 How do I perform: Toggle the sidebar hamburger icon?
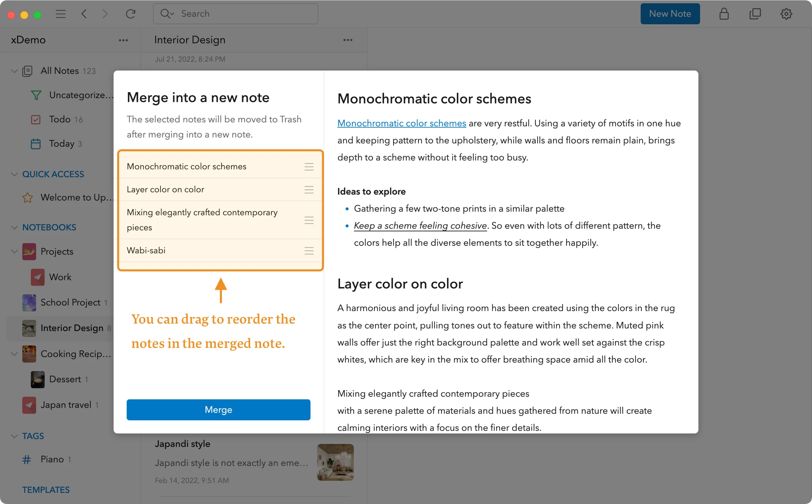point(60,14)
